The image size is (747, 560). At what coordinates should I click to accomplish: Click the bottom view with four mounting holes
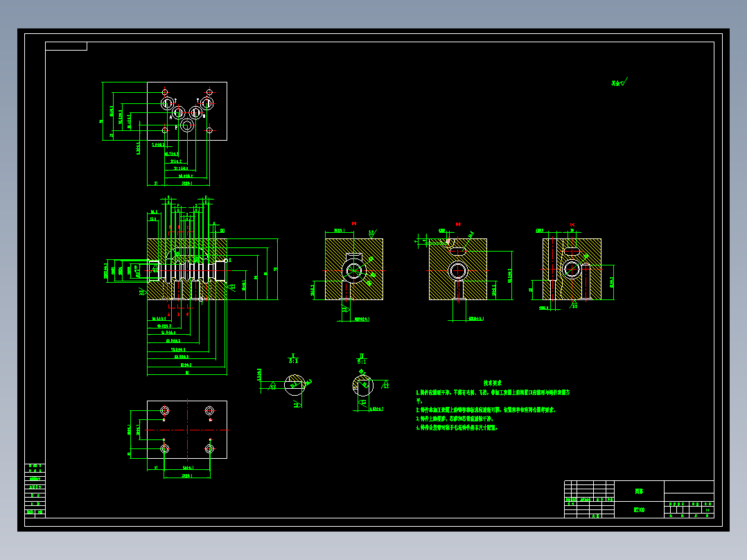point(187,430)
